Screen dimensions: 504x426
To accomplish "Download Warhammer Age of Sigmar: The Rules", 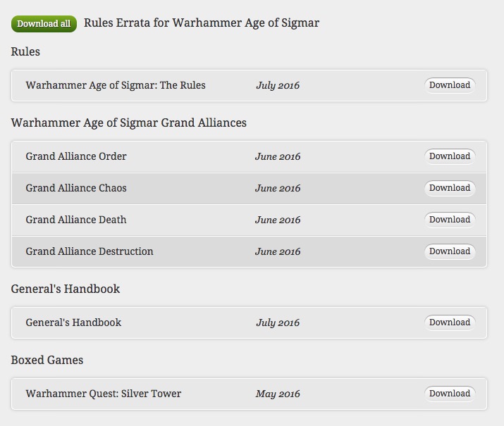I will [x=450, y=85].
